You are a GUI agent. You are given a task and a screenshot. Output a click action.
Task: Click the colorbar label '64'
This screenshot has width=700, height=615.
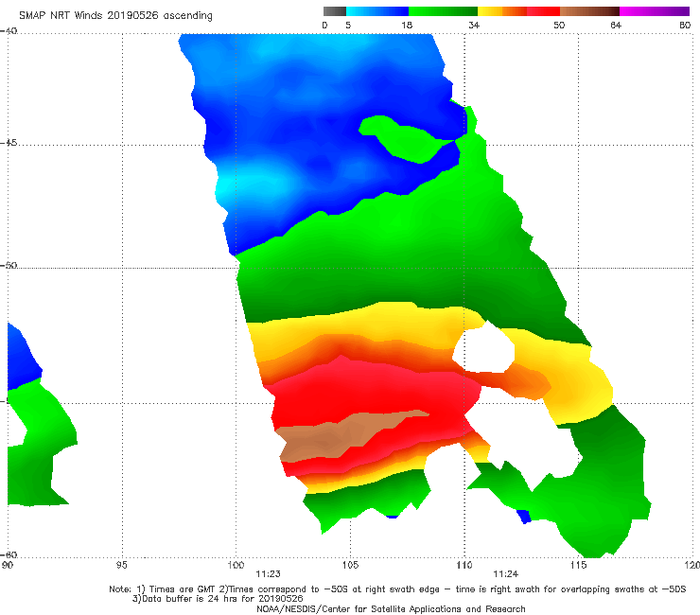(616, 25)
